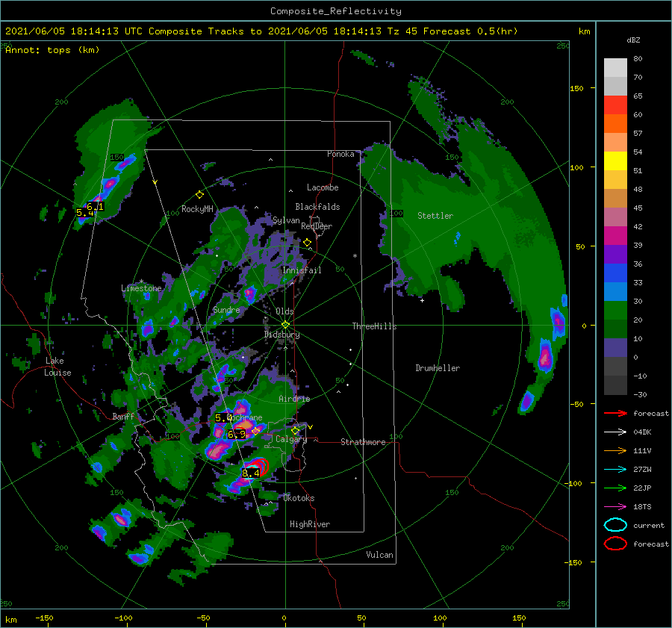The height and width of the screenshot is (628, 672).
Task: Click the Didsbury city label
Action: coord(281,335)
